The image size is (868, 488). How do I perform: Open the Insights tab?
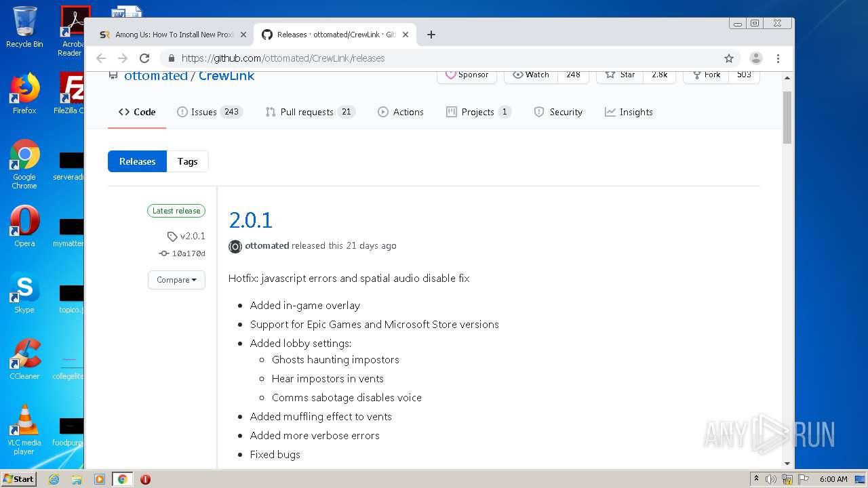(x=629, y=112)
